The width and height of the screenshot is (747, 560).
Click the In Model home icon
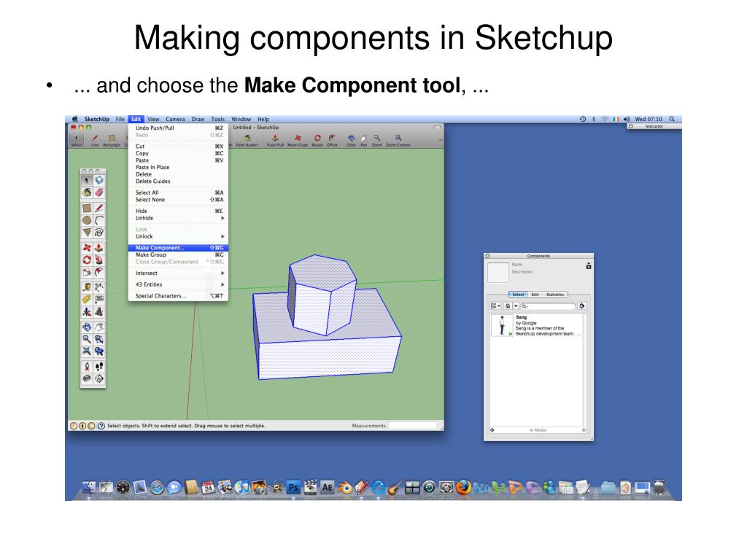coord(508,306)
